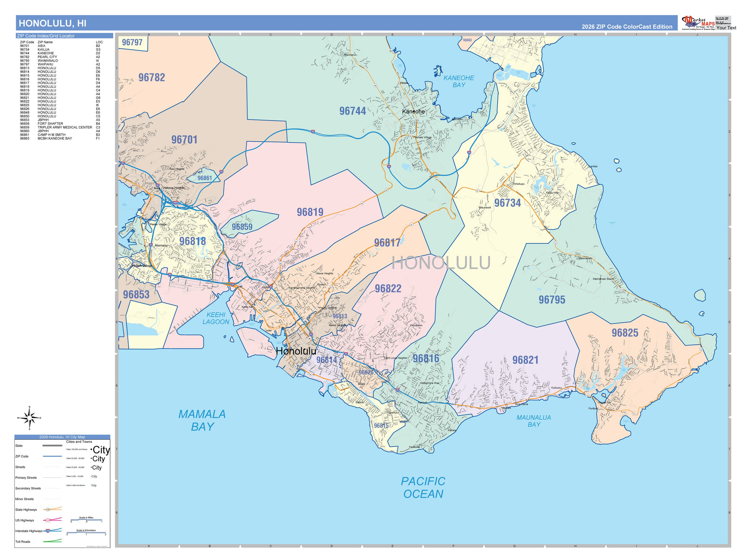Click the Toll Roads legend line
The image size is (743, 560).
tap(52, 541)
